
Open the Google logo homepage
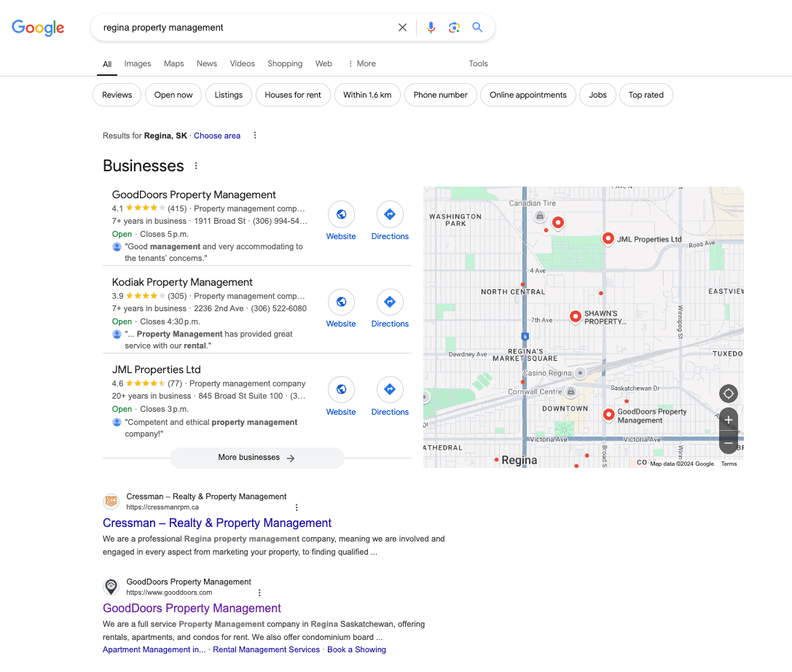pyautogui.click(x=38, y=28)
